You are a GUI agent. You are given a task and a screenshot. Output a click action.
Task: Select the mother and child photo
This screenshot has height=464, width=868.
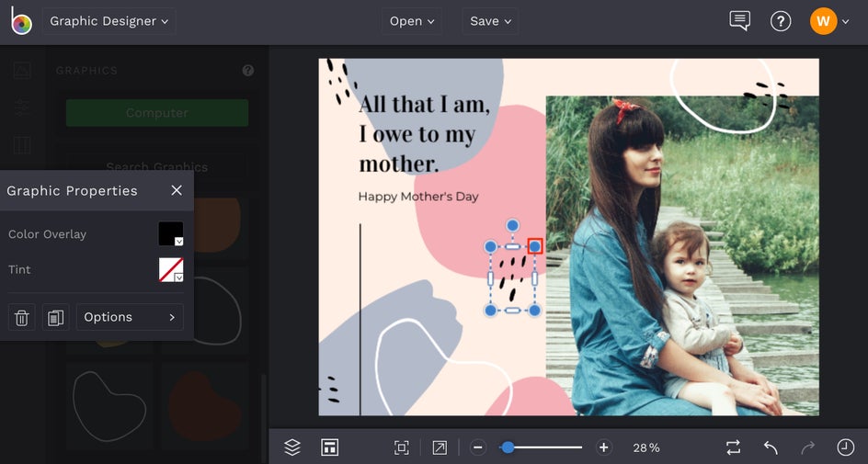[x=682, y=255]
